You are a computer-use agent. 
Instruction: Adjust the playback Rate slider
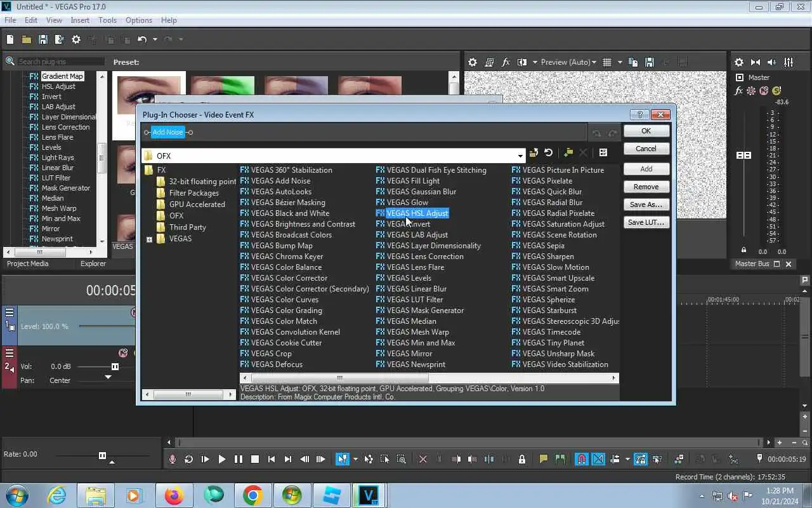(102, 455)
